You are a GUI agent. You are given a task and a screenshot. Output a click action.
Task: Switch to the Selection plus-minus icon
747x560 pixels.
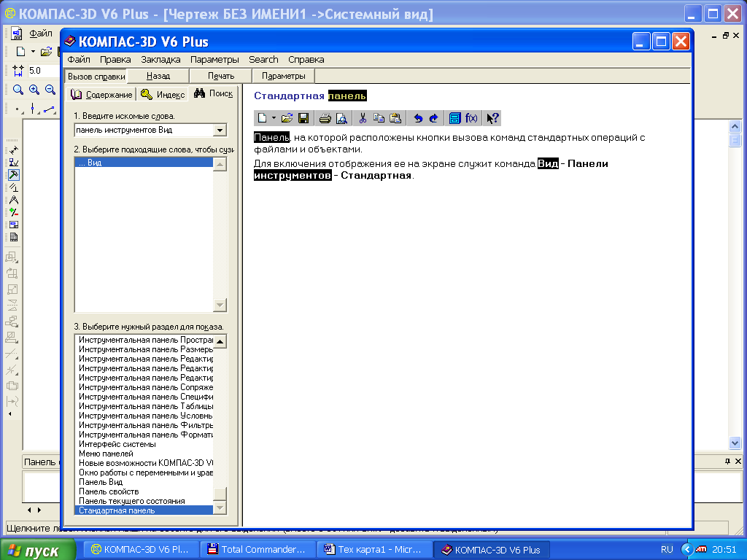coord(13,212)
